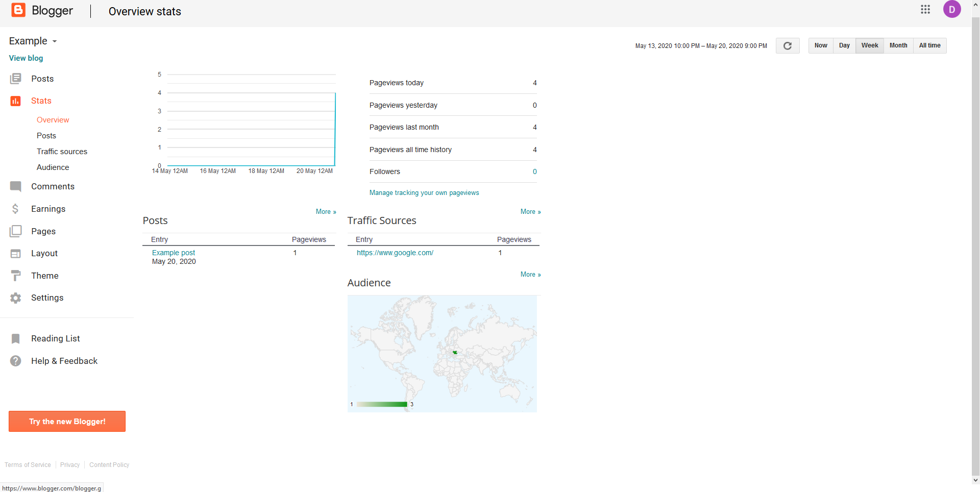Image resolution: width=980 pixels, height=492 pixels.
Task: Open Content Policy footer link
Action: pyautogui.click(x=109, y=465)
